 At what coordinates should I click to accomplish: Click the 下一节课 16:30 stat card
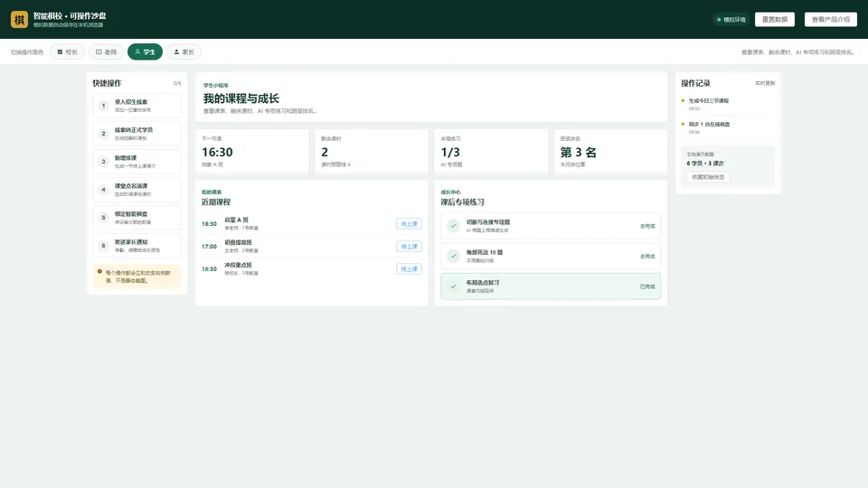[252, 152]
